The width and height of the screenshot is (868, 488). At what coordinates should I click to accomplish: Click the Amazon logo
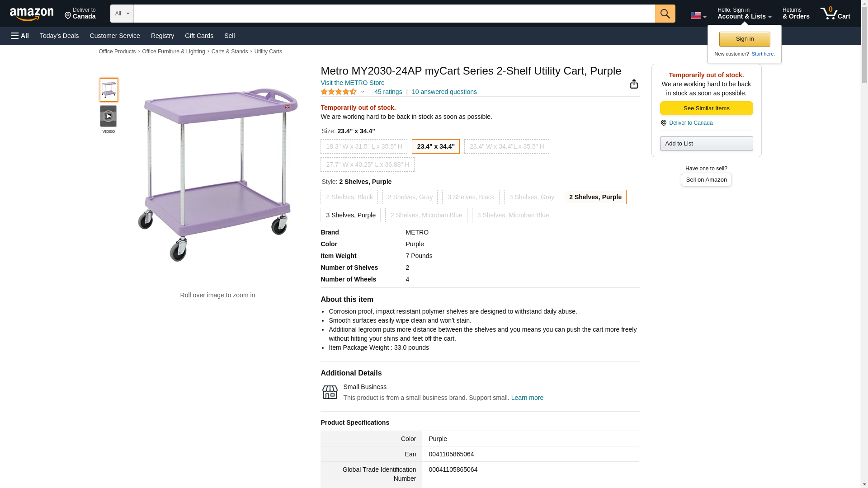[x=32, y=14]
